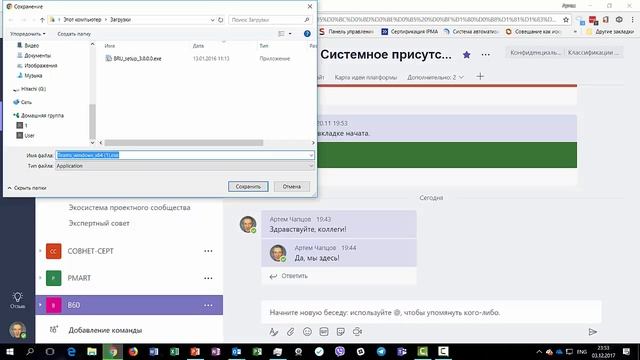This screenshot has height=360, width=640.
Task: Open Windows Start menu
Action: [10, 351]
